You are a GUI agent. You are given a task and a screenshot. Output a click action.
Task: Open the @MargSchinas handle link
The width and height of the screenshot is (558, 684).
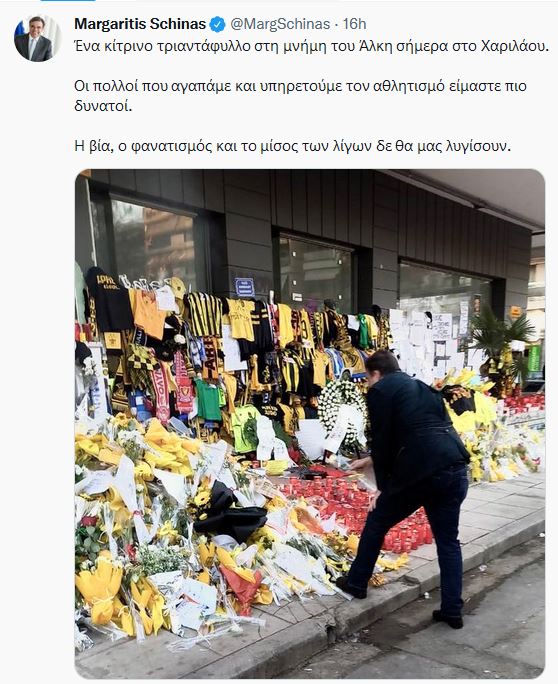280,24
